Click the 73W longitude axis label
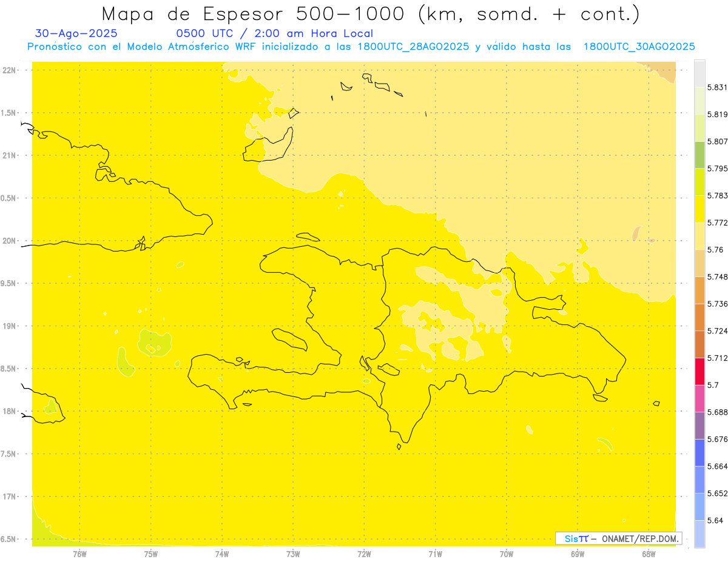This screenshot has width=728, height=562. click(293, 554)
